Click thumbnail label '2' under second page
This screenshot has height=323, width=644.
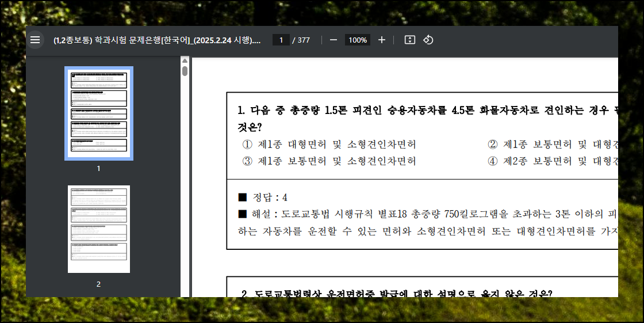tap(98, 284)
